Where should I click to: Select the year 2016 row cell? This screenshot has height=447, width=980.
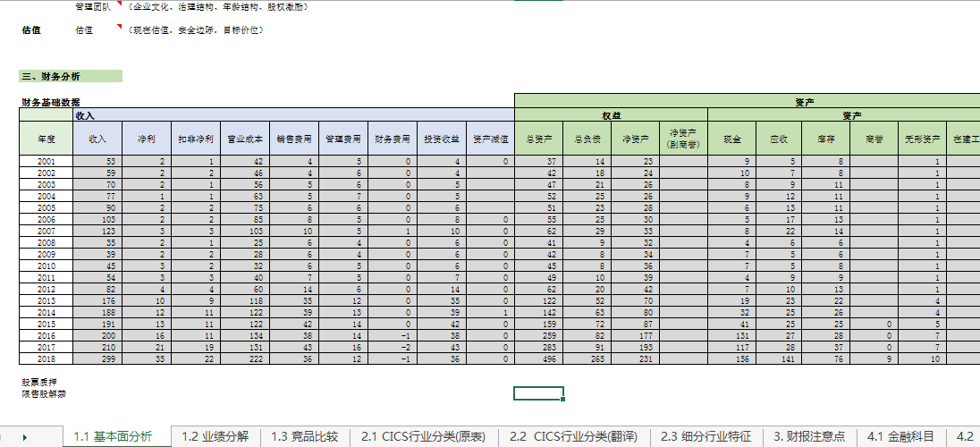(46, 335)
